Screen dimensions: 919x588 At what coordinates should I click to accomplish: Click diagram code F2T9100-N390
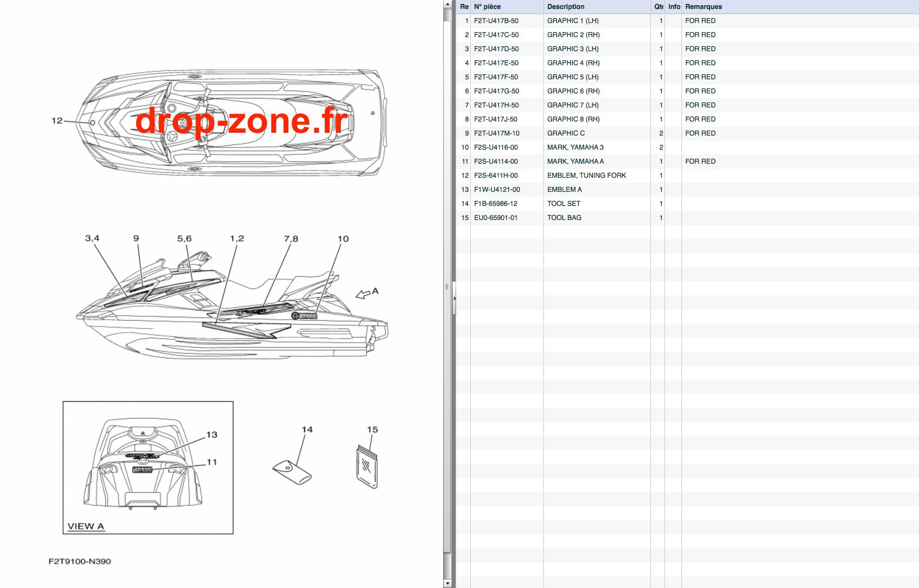click(x=80, y=561)
